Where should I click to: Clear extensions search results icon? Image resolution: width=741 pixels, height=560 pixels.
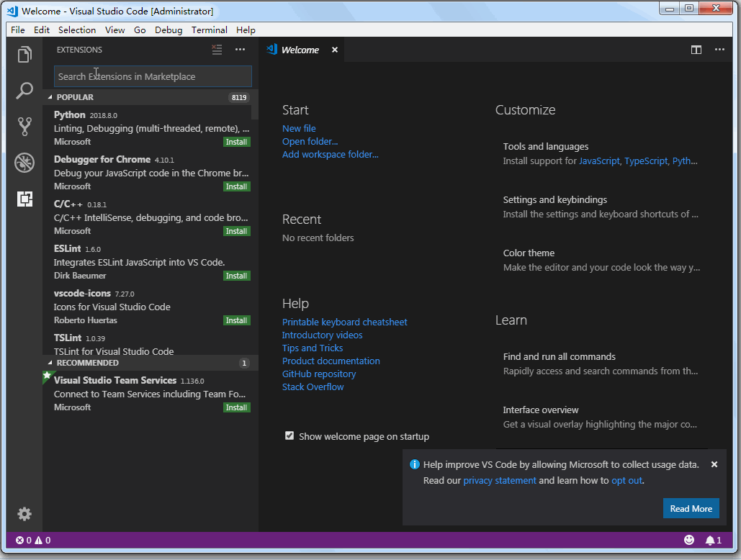[217, 50]
